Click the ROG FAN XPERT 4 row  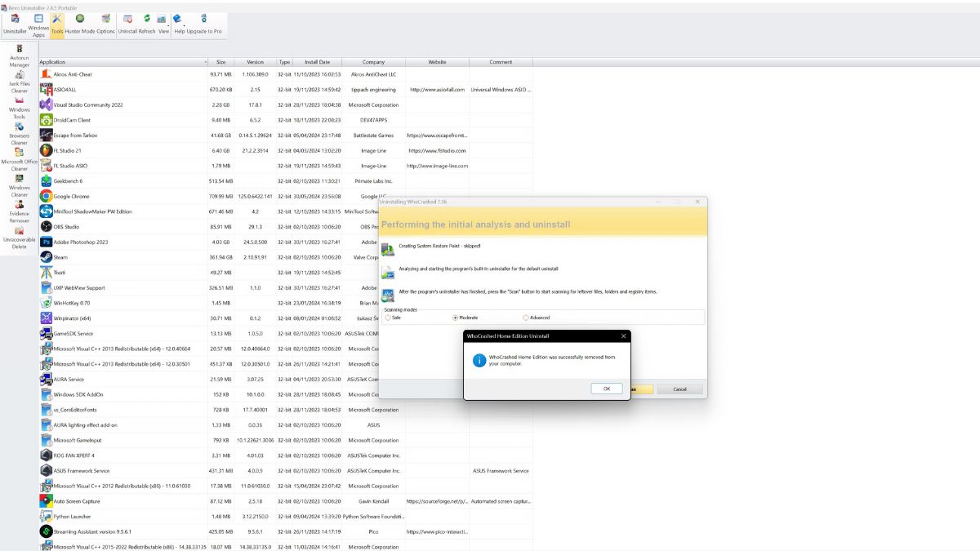(286, 455)
